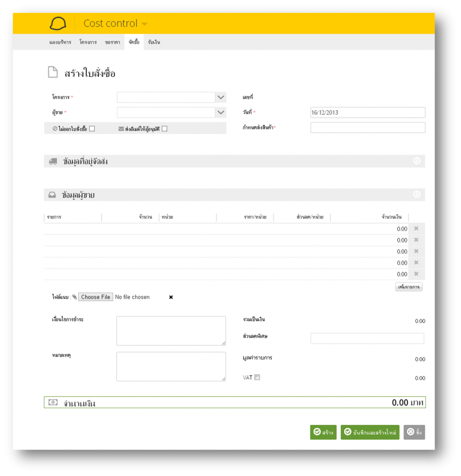Click the delivery truck icon
Viewport: 461px width, 476px height.
[53, 161]
